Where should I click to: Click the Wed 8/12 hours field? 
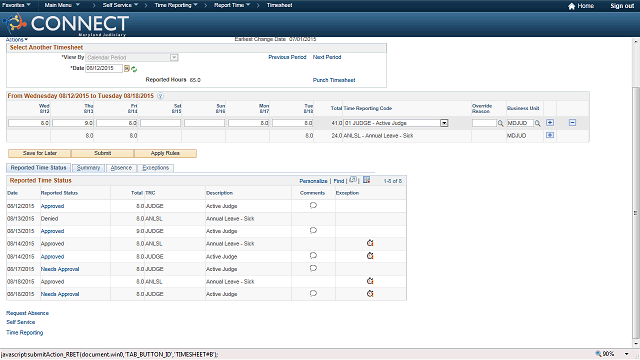29,123
